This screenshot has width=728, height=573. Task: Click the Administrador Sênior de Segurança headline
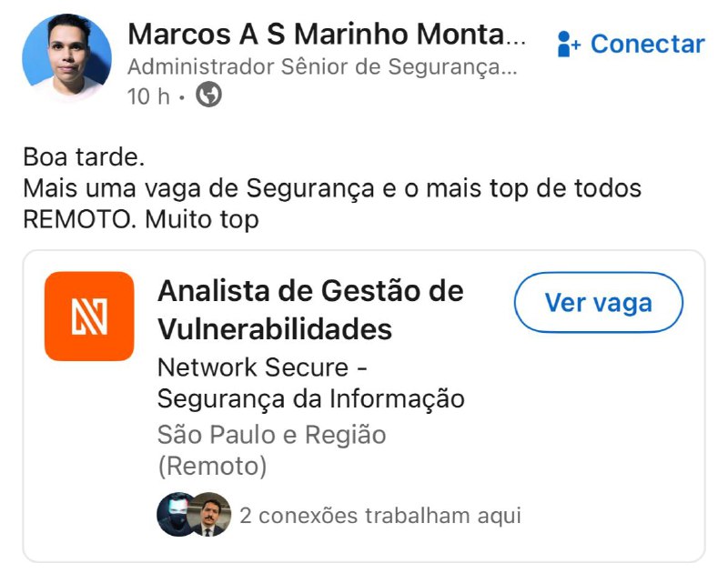click(322, 66)
